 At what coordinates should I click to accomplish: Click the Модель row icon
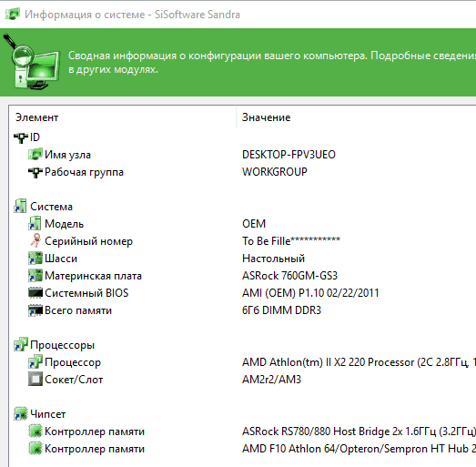coord(35,223)
